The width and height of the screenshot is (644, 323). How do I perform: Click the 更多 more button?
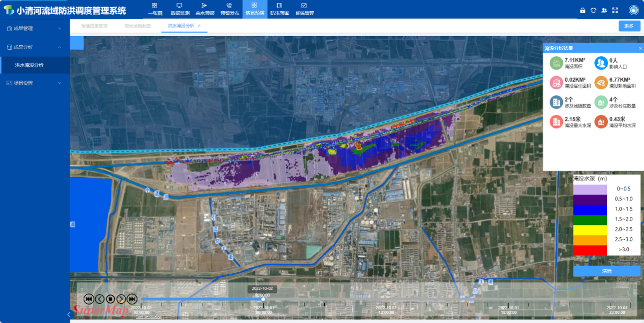[629, 26]
